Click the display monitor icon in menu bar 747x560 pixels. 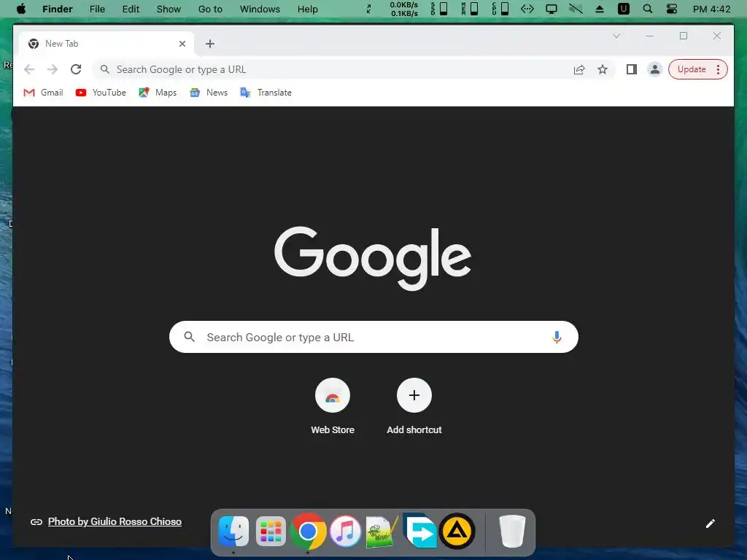click(x=551, y=9)
